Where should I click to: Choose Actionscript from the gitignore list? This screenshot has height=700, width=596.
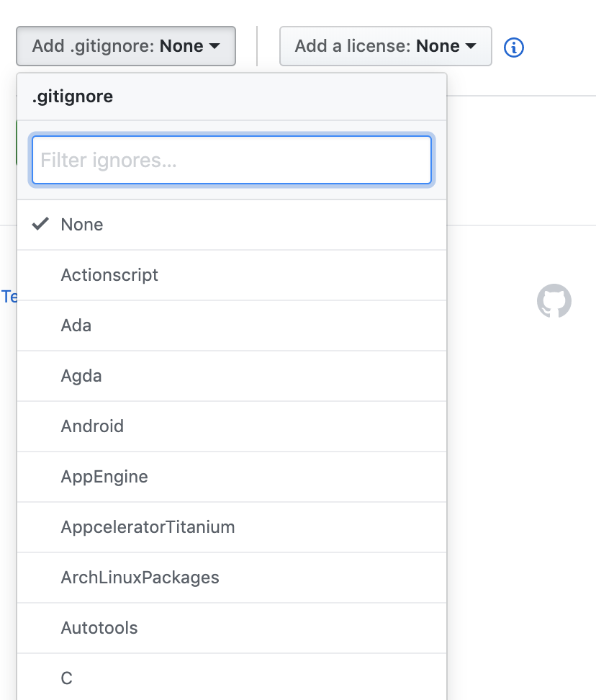232,275
